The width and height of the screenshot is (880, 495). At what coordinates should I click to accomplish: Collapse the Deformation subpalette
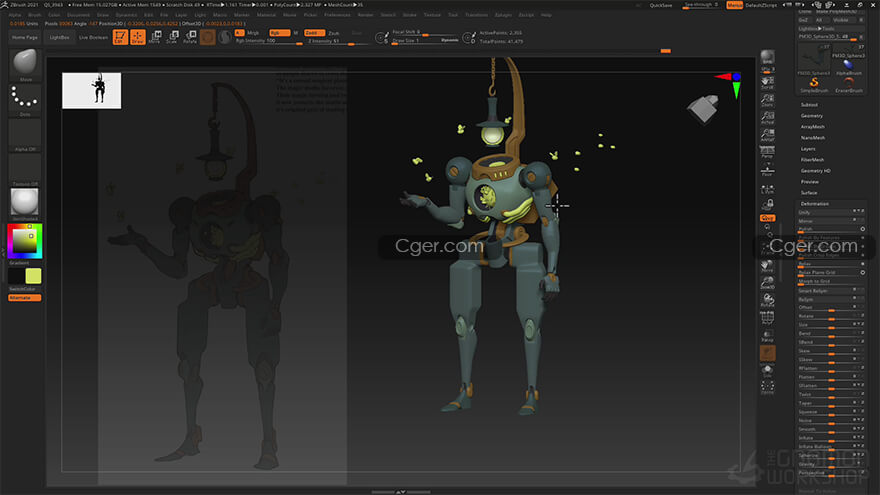[x=815, y=203]
